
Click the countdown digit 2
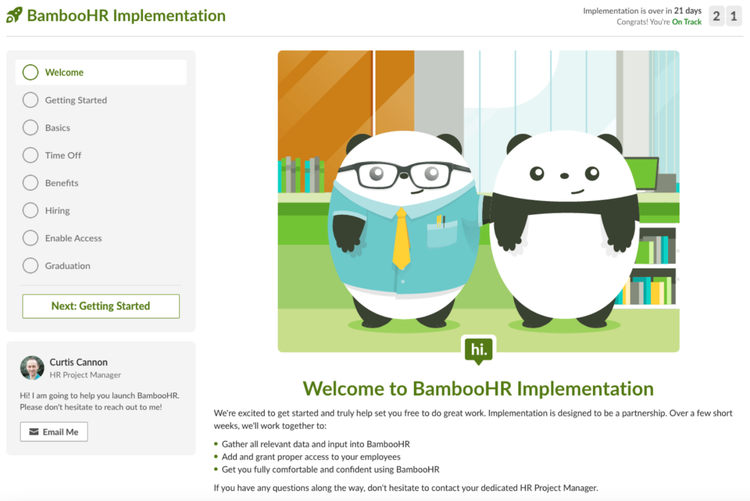[x=717, y=16]
